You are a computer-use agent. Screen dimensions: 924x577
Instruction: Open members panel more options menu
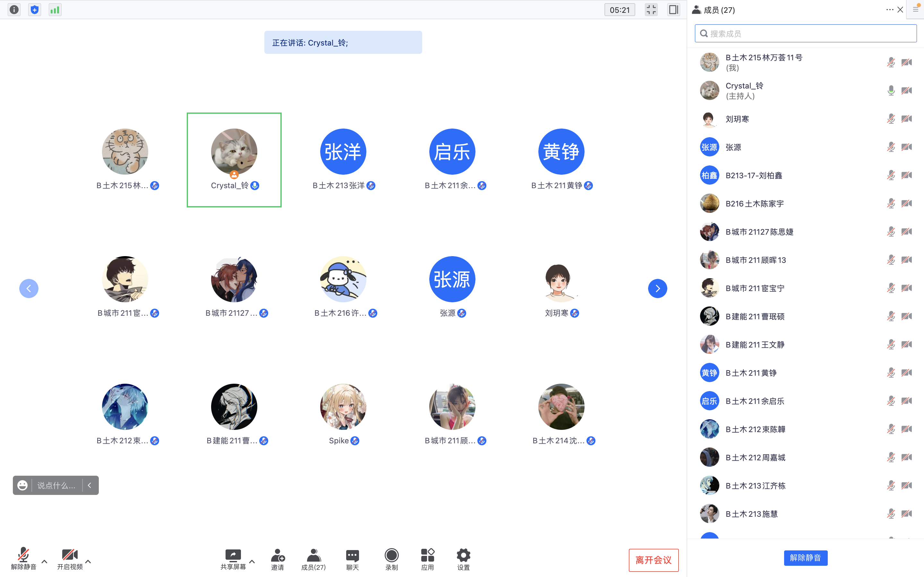pyautogui.click(x=889, y=10)
